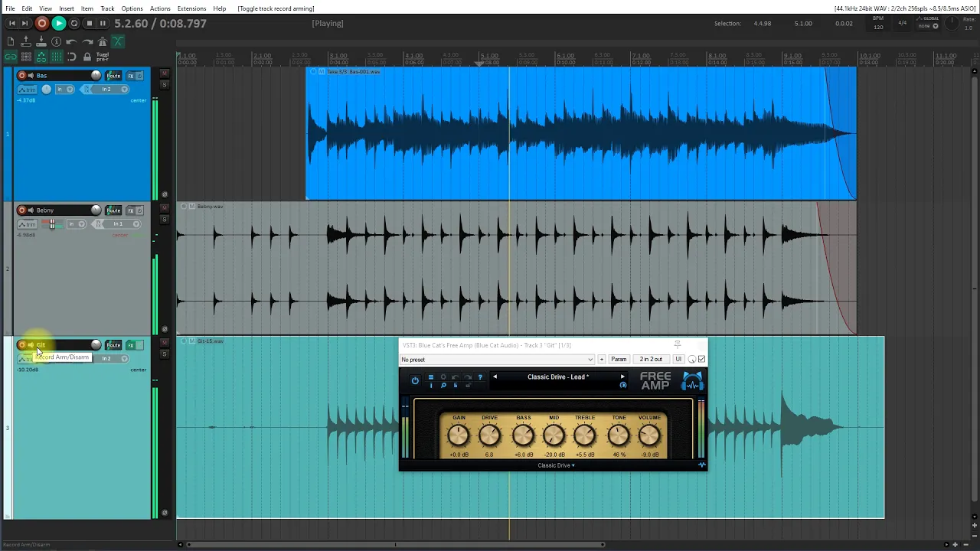Open the Options menu

(x=132, y=8)
